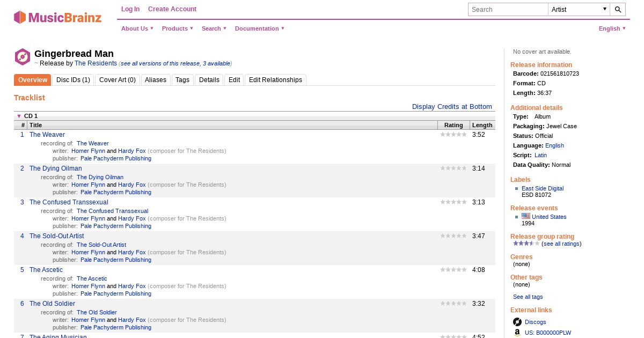The width and height of the screenshot is (644, 338).
Task: Open the English language dropdown
Action: 612,28
